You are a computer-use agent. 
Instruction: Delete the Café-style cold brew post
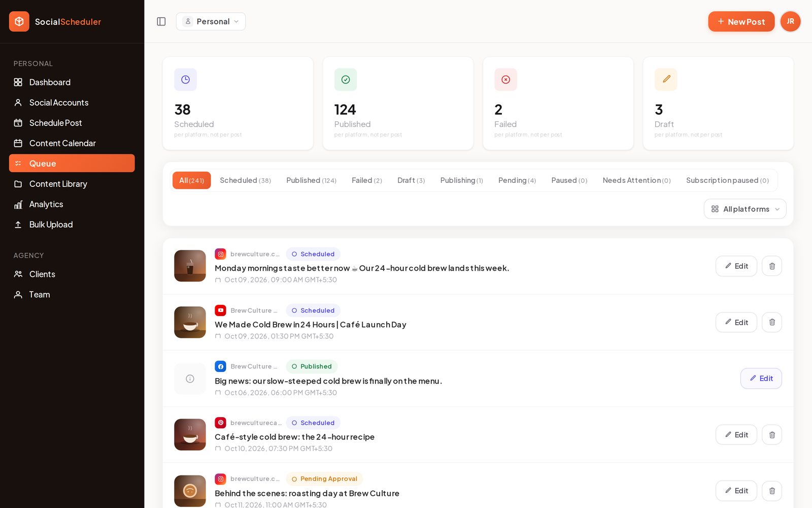click(772, 435)
